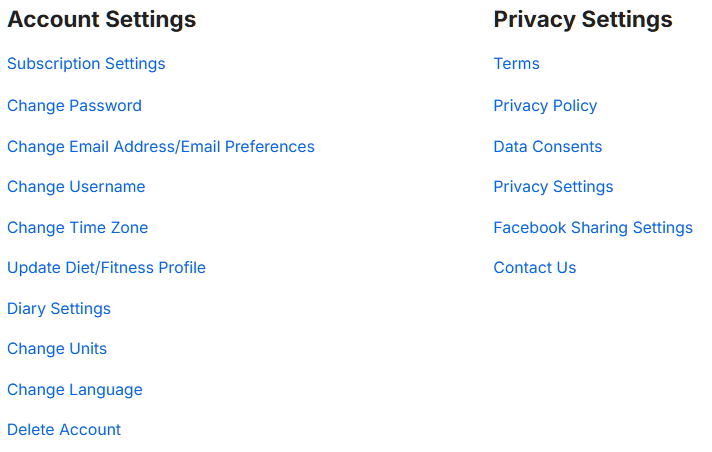Screen dimensions: 712x452
Task: Select the Change Language link
Action: (x=75, y=390)
